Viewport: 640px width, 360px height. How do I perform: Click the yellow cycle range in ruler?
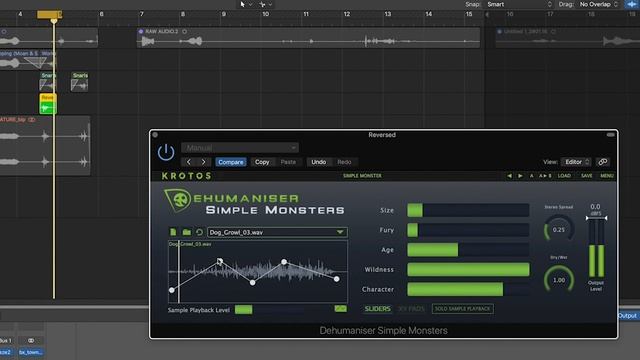tap(49, 15)
